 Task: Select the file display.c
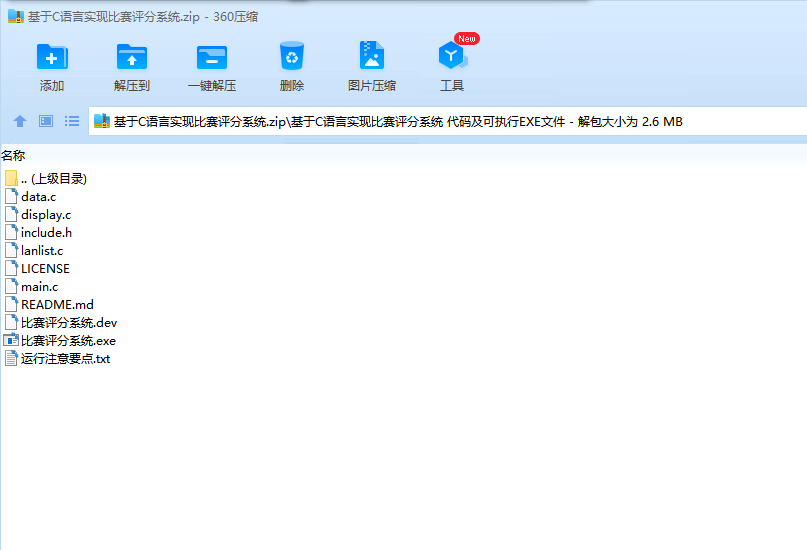pos(46,215)
